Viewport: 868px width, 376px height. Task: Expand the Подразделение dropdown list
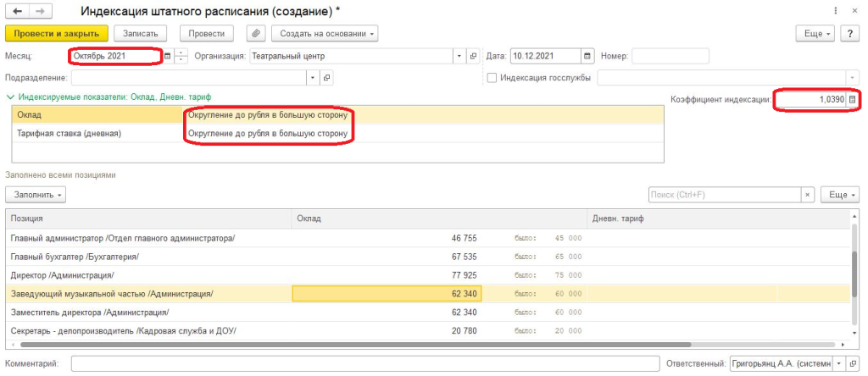313,78
